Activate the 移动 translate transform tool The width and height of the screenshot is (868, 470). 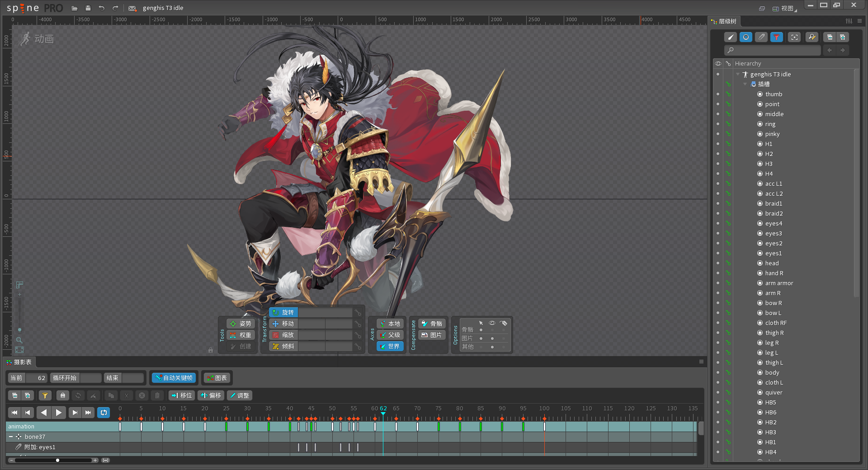point(283,324)
